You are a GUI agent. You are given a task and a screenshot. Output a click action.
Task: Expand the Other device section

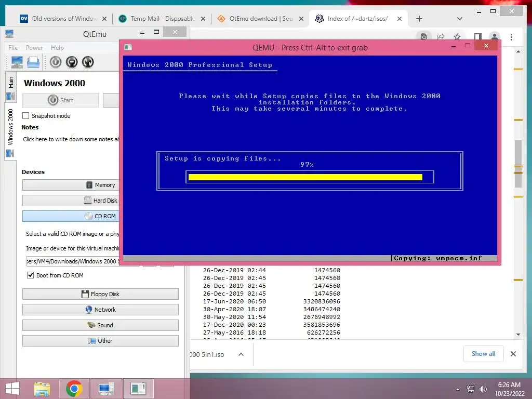100,341
